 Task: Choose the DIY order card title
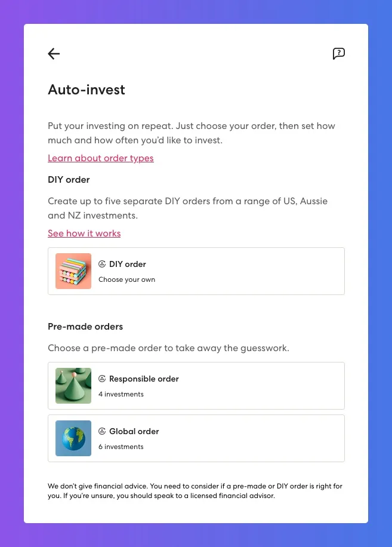[x=128, y=264]
